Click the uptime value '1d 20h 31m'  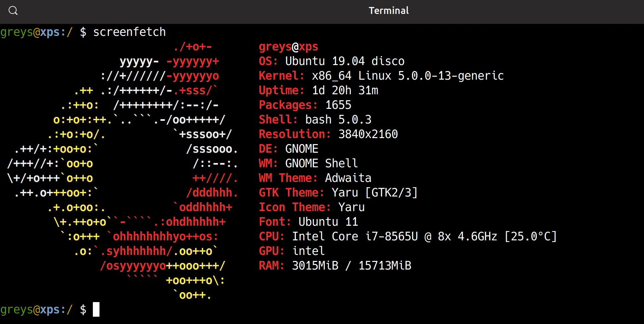[345, 90]
